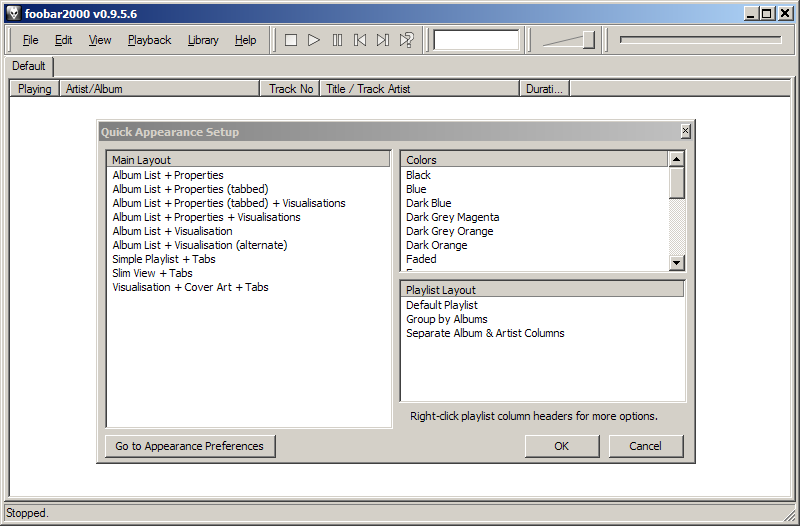This screenshot has height=526, width=800.
Task: Click the Title / Track Artist column header
Action: [419, 89]
